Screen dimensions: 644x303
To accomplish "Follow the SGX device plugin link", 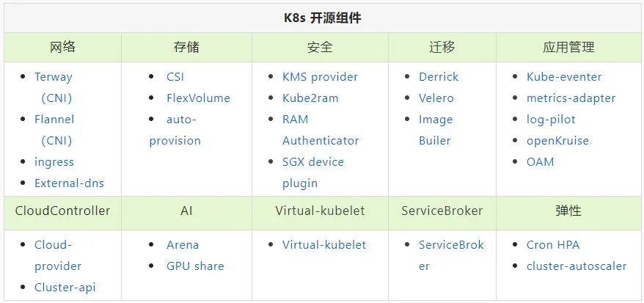I will pyautogui.click(x=313, y=162).
